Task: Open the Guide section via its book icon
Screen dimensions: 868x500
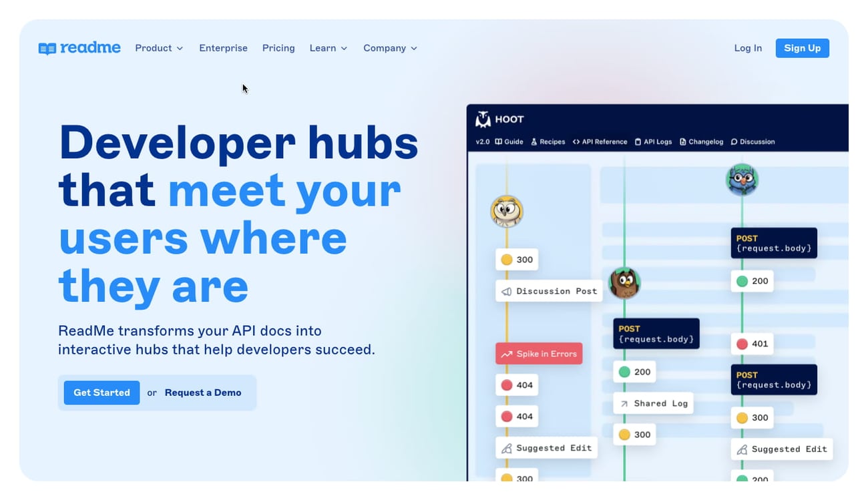Action: pos(497,142)
